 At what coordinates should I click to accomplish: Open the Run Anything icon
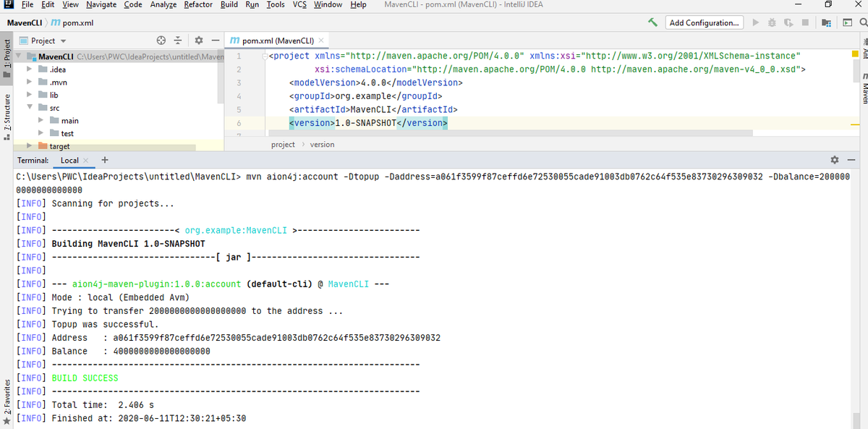[x=848, y=22]
